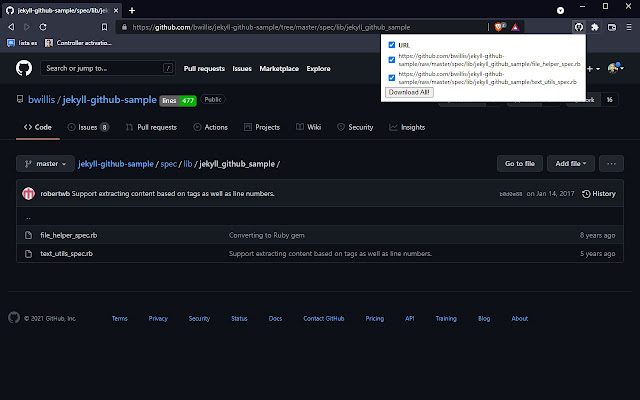Click the browser back arrow

pos(11,27)
